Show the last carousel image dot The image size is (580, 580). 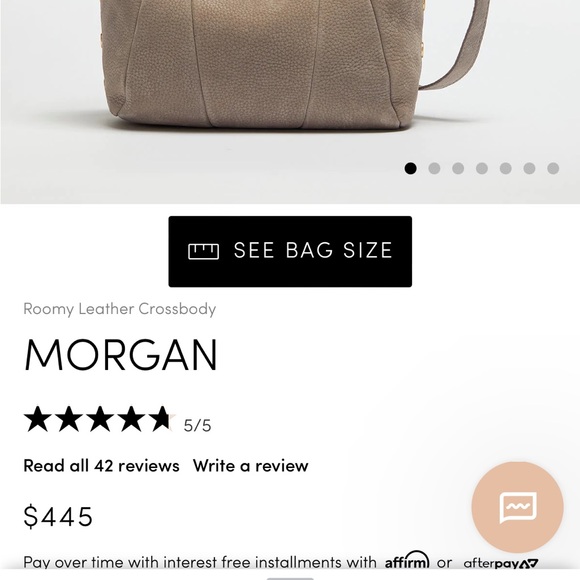[x=553, y=168]
